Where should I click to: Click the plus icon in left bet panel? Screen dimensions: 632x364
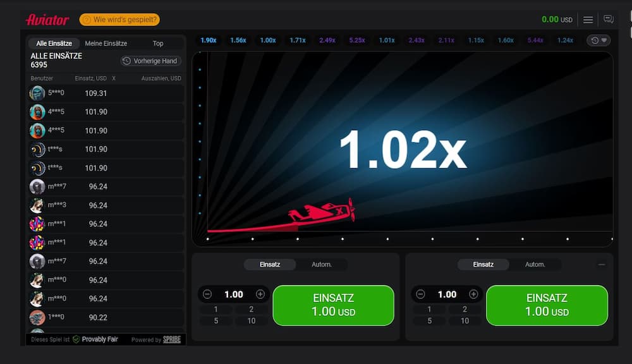tap(260, 294)
